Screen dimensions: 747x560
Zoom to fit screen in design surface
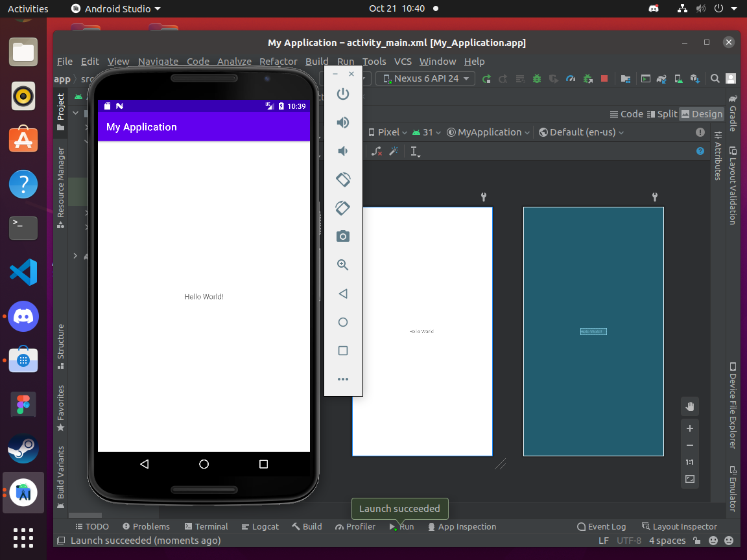pos(690,479)
